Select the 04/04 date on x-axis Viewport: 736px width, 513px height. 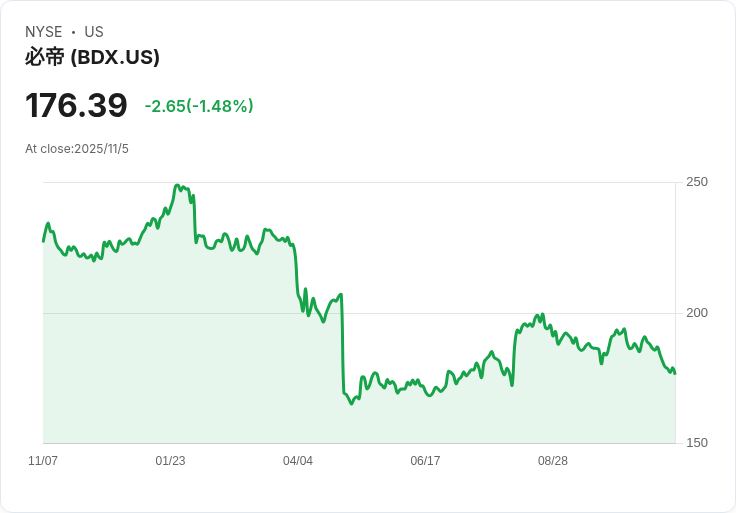tap(298, 461)
